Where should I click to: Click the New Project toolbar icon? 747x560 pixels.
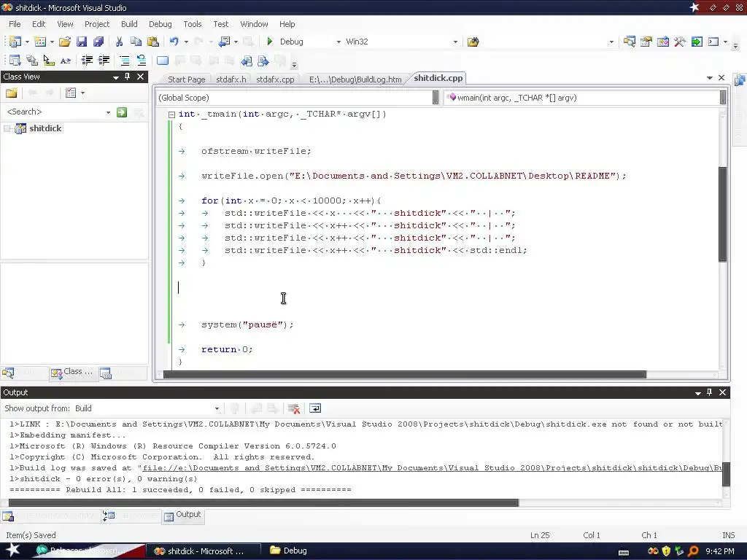click(x=15, y=42)
